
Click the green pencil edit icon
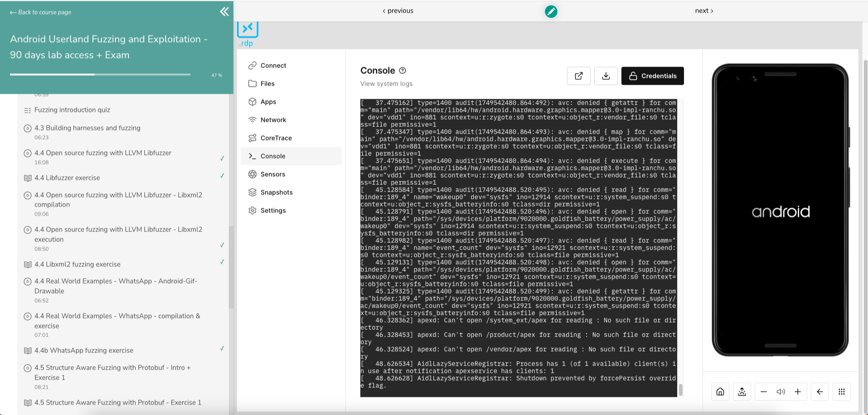[x=551, y=11]
